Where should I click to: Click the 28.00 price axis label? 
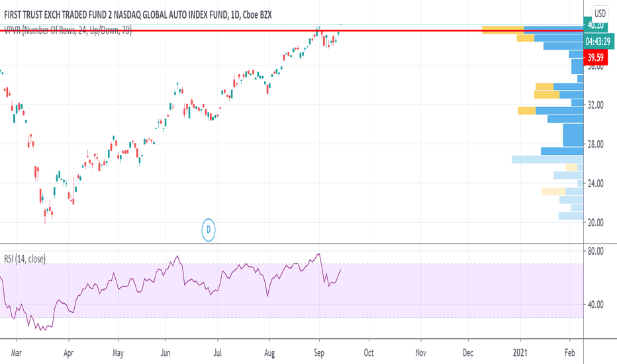[595, 144]
